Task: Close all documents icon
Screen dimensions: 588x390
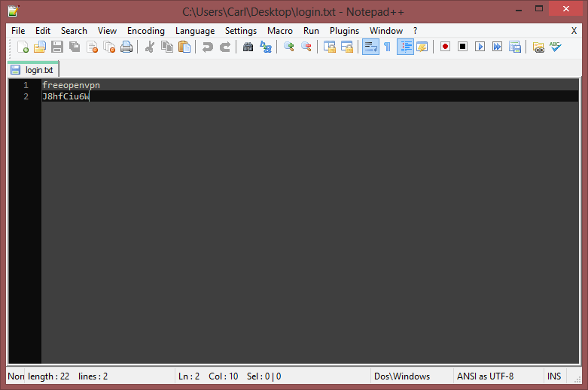Action: [x=109, y=47]
